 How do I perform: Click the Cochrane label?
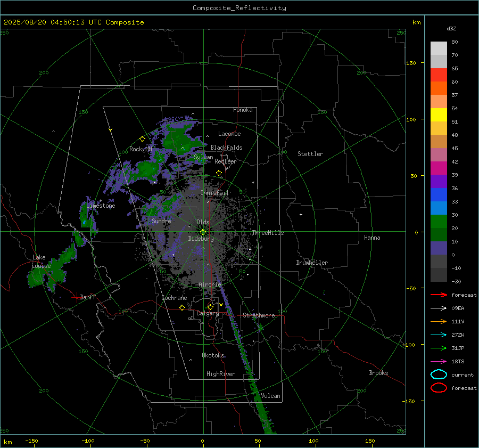coord(174,298)
